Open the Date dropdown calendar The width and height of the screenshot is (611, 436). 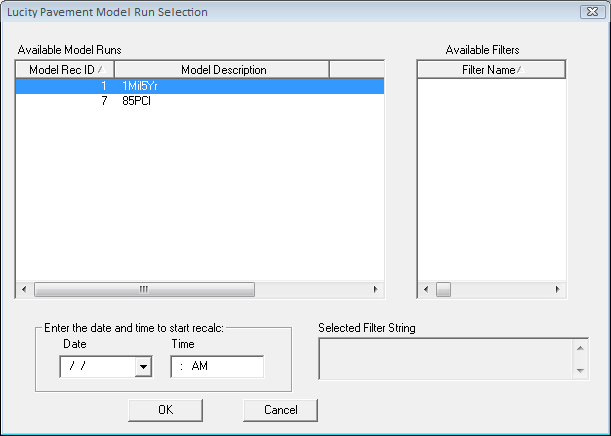[143, 367]
